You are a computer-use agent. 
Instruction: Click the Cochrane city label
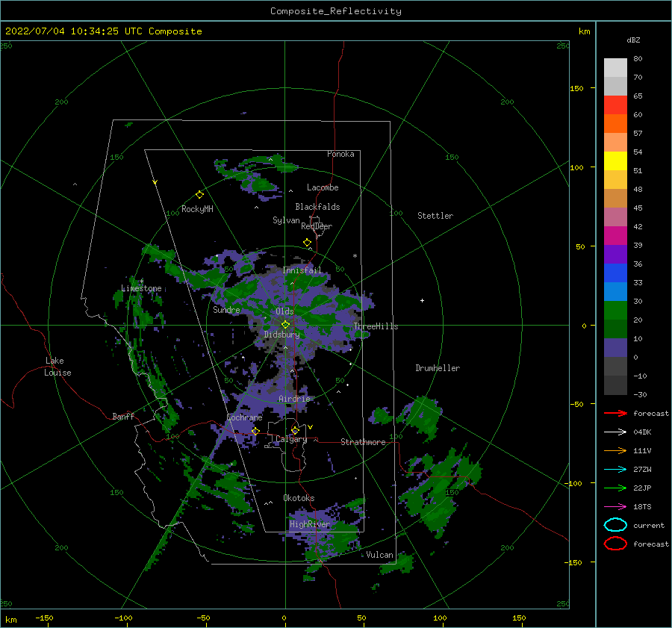pos(244,417)
